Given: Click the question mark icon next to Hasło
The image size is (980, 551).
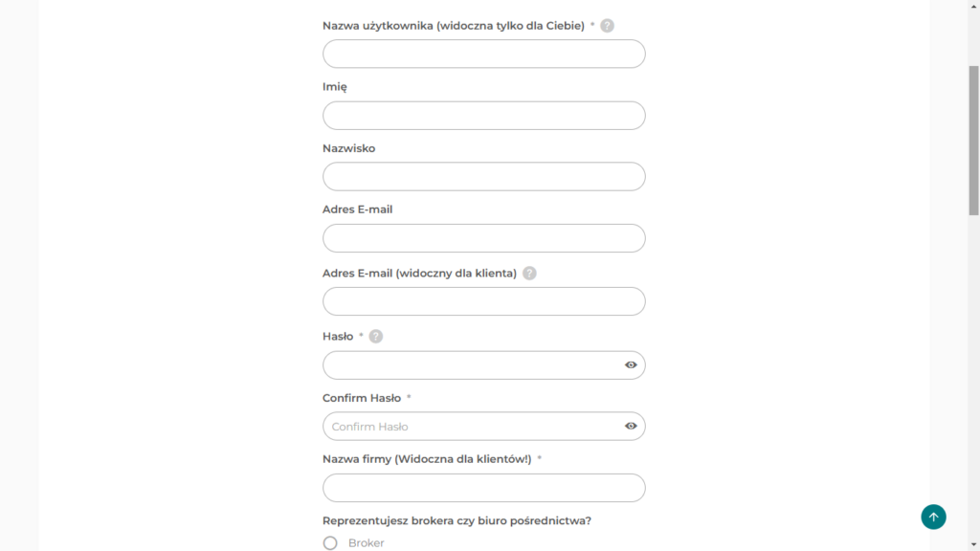Looking at the screenshot, I should (x=375, y=336).
